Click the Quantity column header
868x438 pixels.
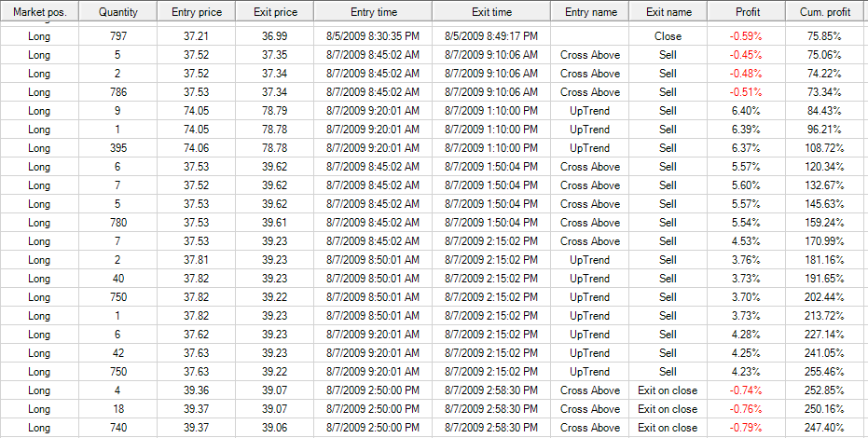pos(118,12)
